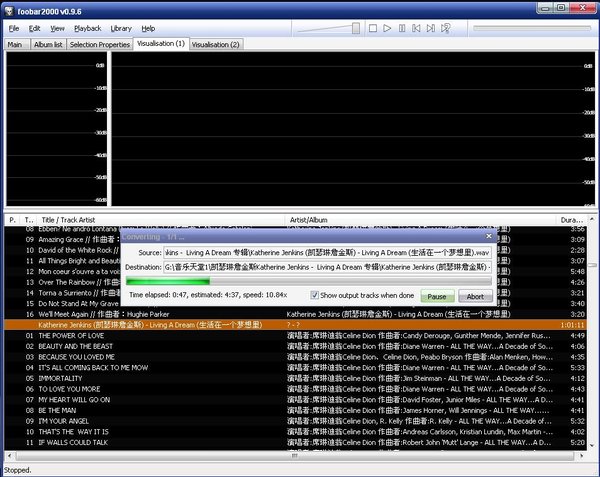Screen dimensions: 600x477
Task: Click the playlist scroll down arrow
Action: (592, 446)
